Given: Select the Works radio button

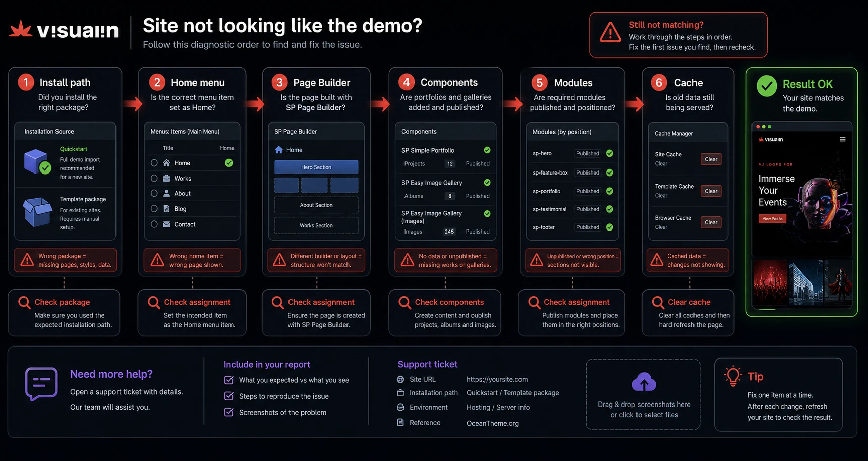Looking at the screenshot, I should pos(154,178).
